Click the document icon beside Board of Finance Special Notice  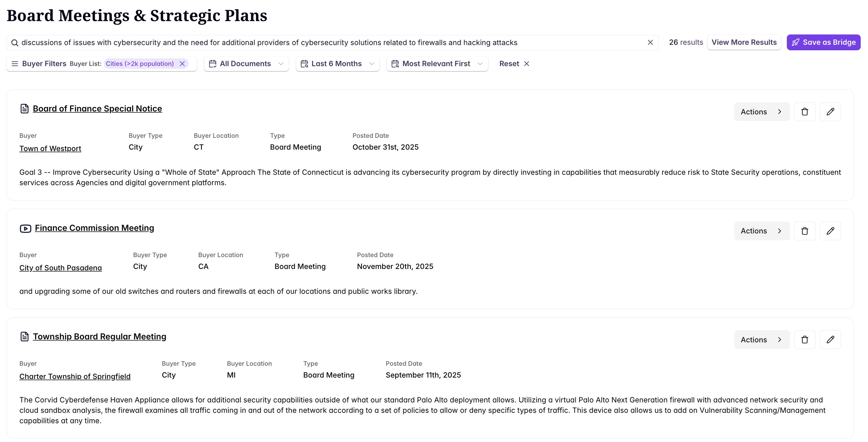tap(24, 108)
